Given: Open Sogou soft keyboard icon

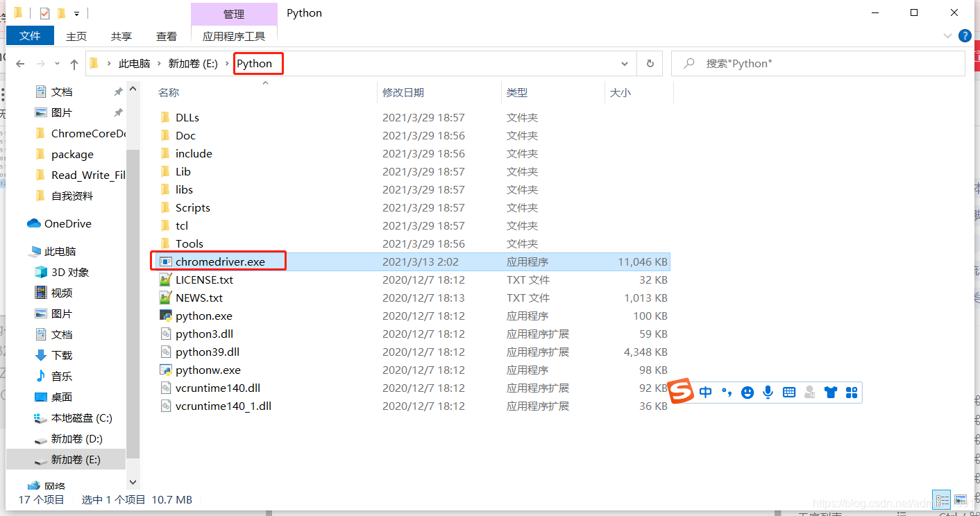Looking at the screenshot, I should (x=789, y=393).
